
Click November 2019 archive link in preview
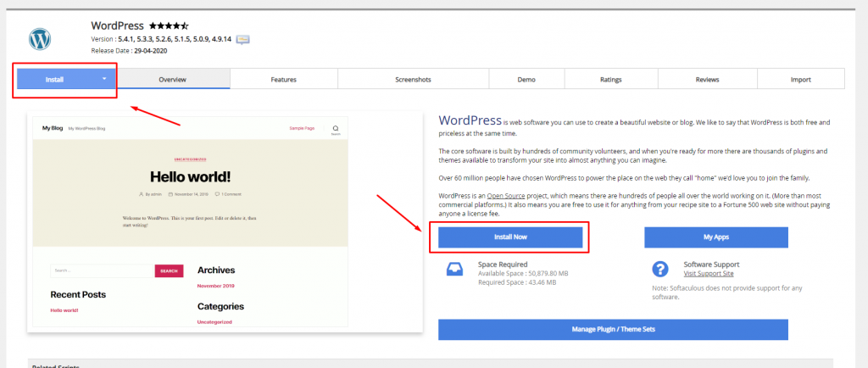[x=216, y=286]
